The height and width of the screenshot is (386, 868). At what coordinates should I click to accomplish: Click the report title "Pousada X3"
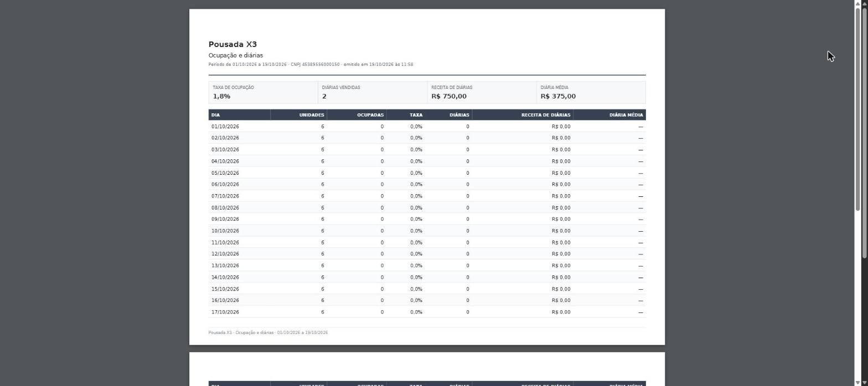pos(232,44)
